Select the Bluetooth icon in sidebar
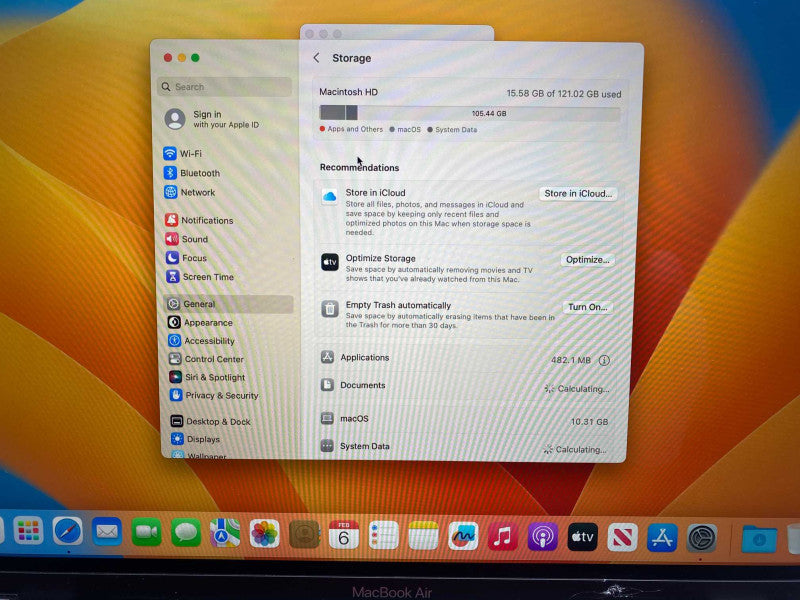This screenshot has width=800, height=600. [170, 173]
